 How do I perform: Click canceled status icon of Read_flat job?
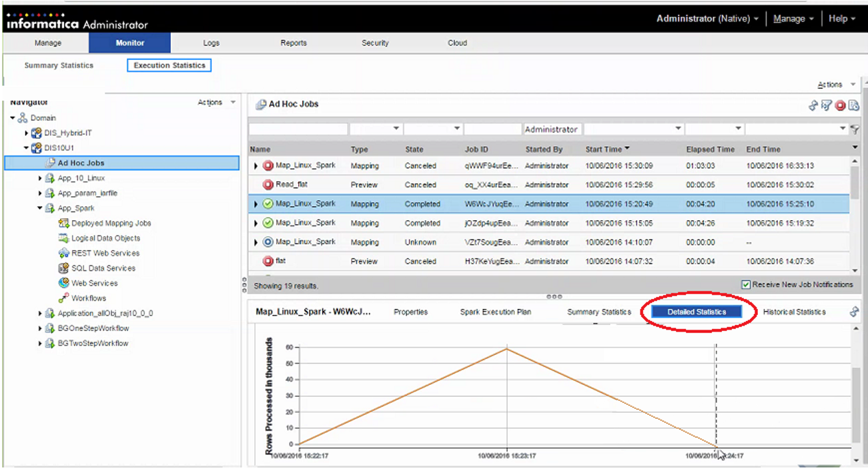point(268,185)
